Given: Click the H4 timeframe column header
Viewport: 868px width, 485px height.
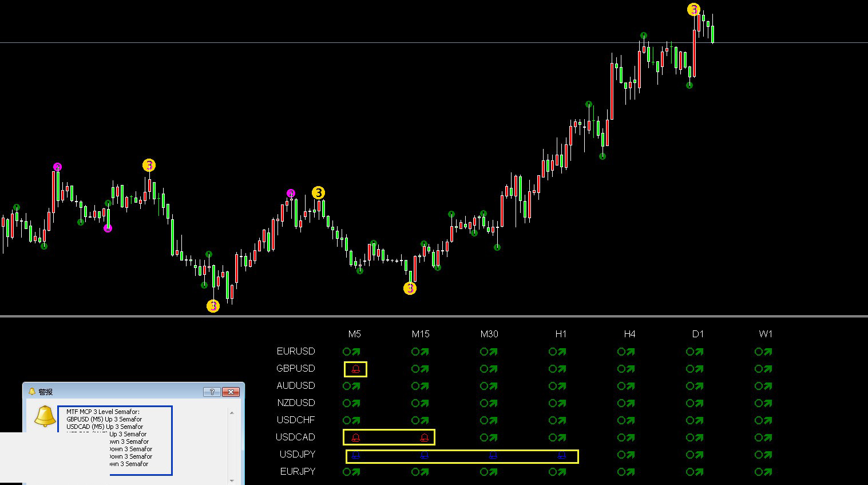Looking at the screenshot, I should pyautogui.click(x=629, y=334).
